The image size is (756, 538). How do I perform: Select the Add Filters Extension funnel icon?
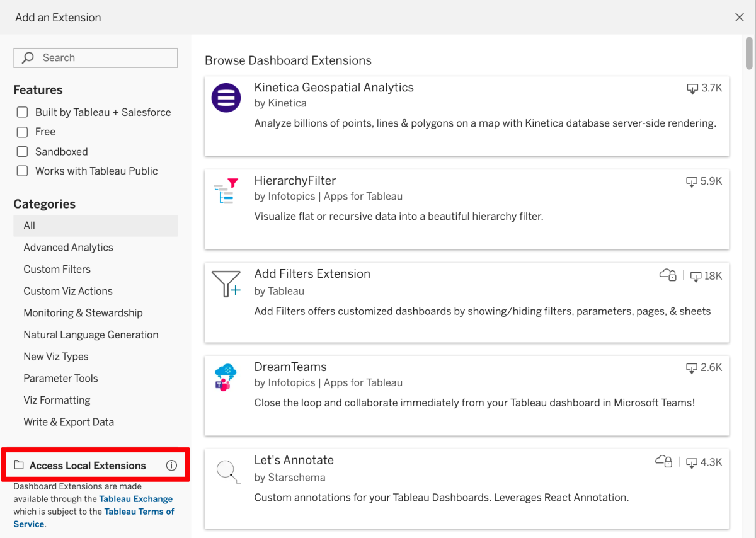[x=226, y=282]
